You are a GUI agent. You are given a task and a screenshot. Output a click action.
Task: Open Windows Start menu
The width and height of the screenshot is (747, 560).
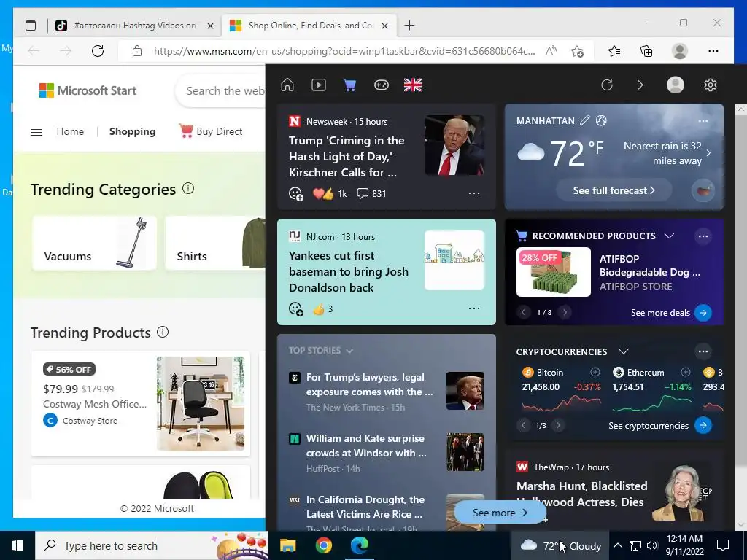[18, 545]
